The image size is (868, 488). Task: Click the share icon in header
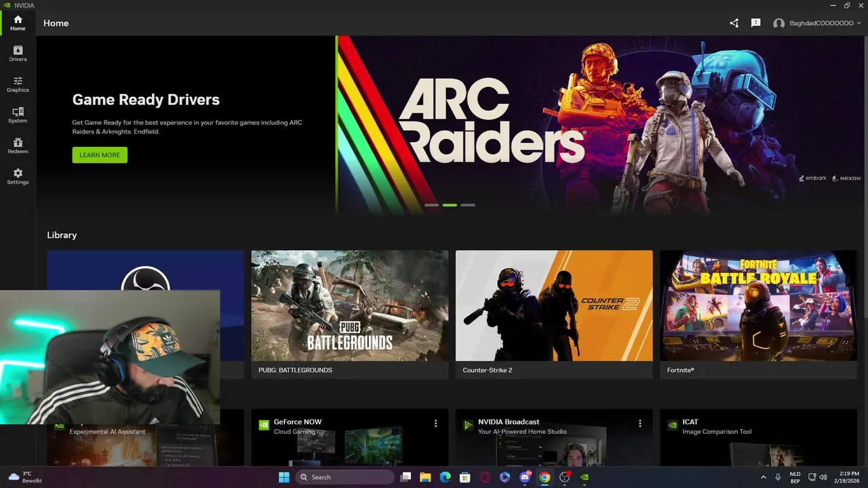point(734,23)
